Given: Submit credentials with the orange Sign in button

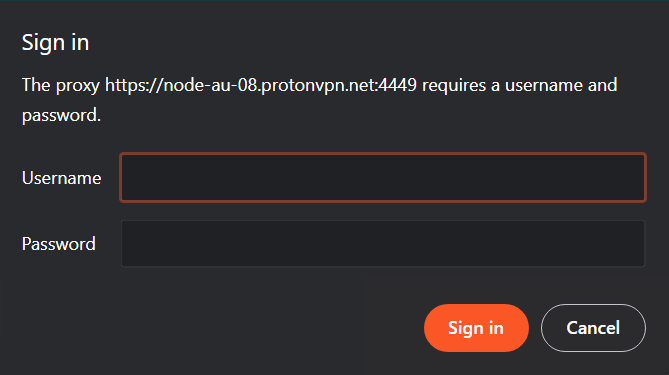Looking at the screenshot, I should [476, 328].
